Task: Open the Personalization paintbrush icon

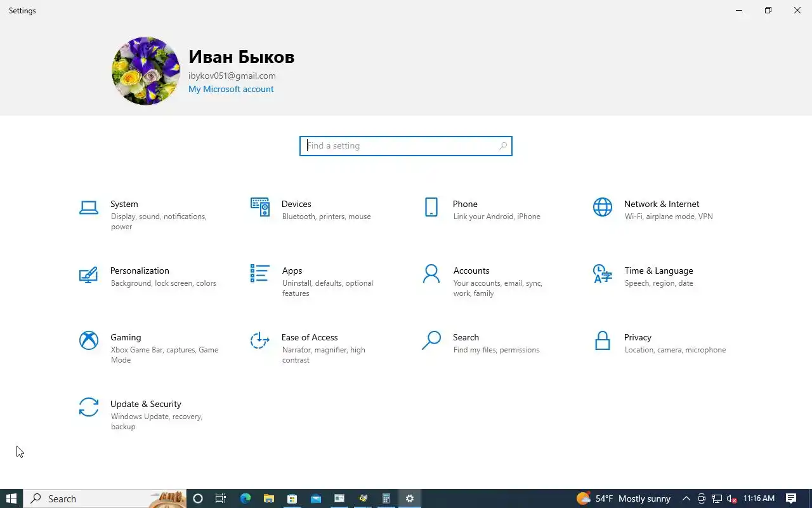Action: click(x=89, y=274)
